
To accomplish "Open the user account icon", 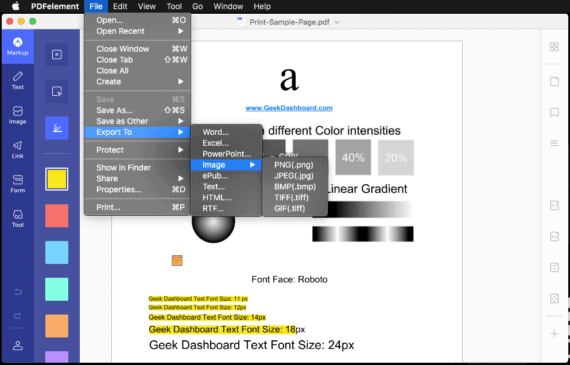I will point(18,345).
